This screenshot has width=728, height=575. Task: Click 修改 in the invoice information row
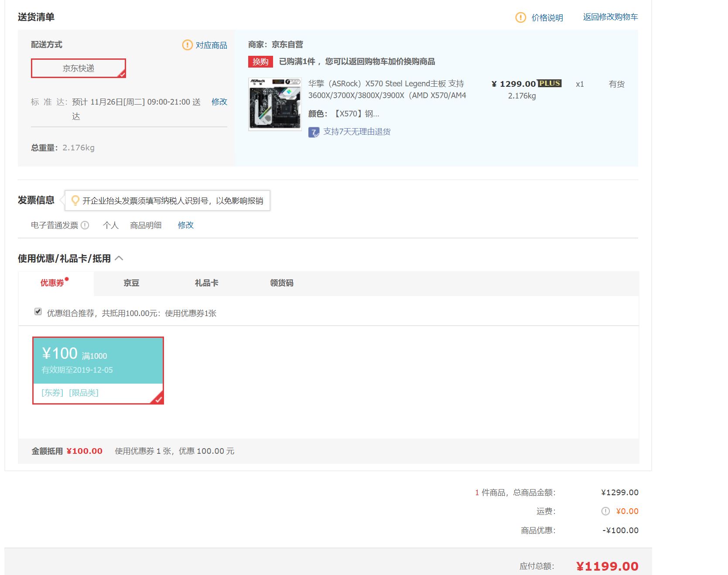[x=185, y=225]
